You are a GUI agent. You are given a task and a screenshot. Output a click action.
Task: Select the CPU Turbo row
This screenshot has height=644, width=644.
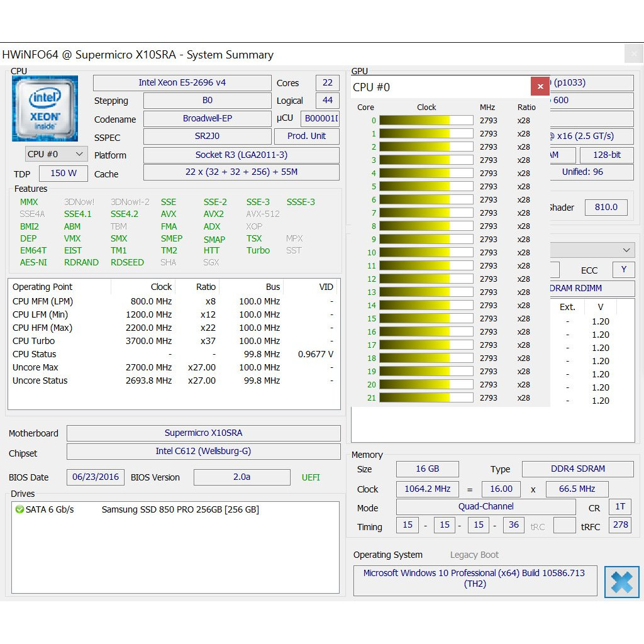coord(174,340)
